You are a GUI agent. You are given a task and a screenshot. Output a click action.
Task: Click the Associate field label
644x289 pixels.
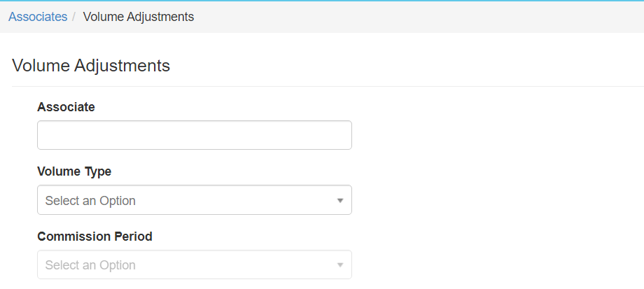[66, 107]
